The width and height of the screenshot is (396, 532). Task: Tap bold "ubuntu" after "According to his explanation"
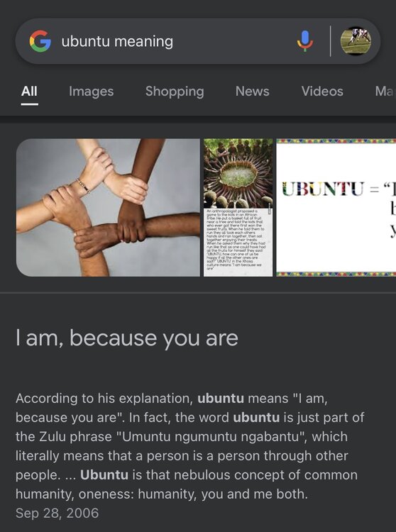221,399
